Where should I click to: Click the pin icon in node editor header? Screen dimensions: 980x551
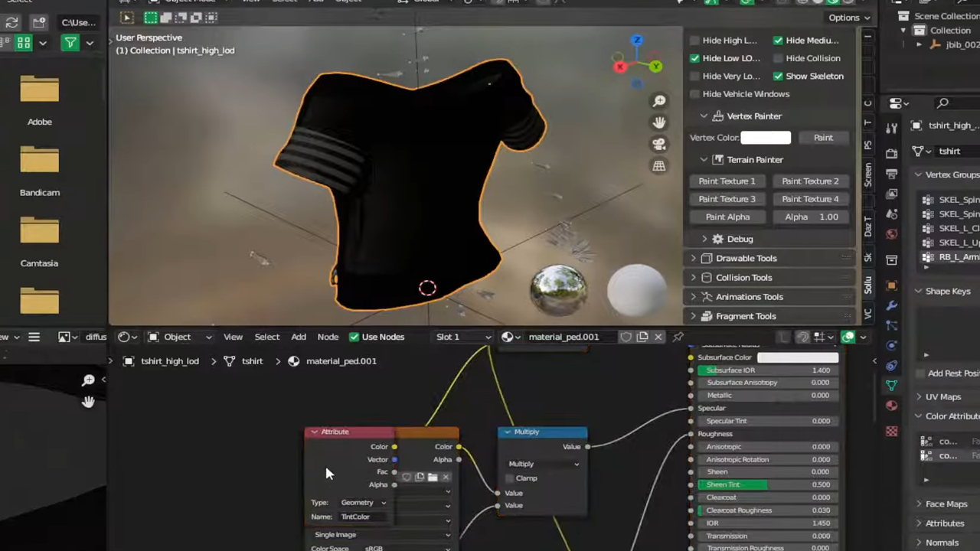(678, 337)
